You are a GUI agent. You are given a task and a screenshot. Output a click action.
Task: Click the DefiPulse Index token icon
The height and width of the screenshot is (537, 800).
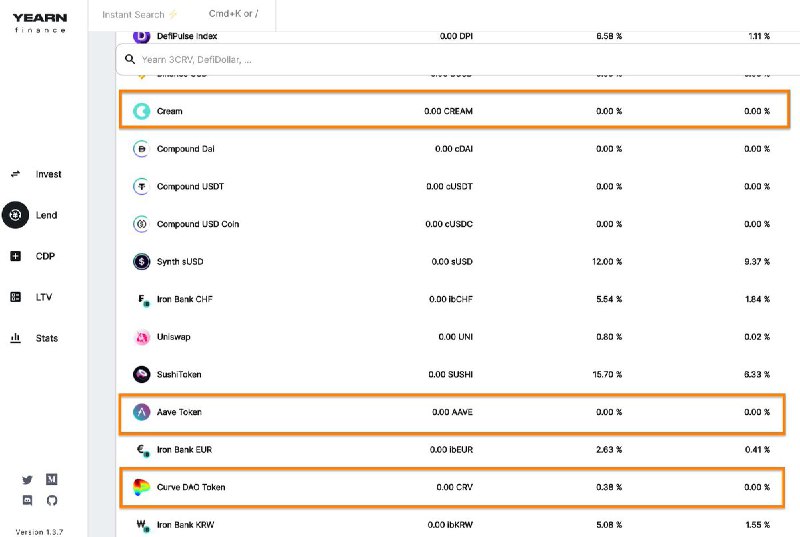point(141,36)
